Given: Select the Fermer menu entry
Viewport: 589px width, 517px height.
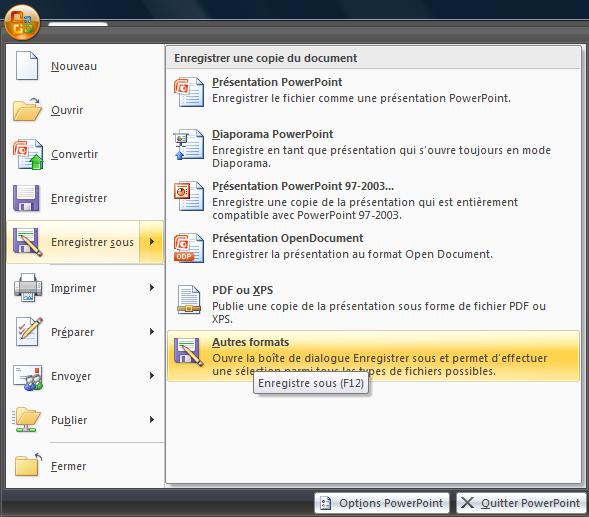Looking at the screenshot, I should click(x=85, y=466).
